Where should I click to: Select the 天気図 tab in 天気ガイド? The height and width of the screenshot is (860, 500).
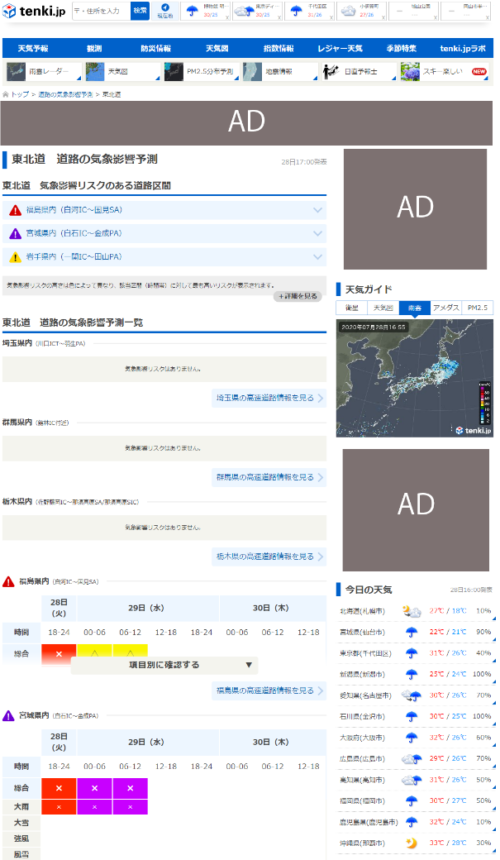pos(383,308)
